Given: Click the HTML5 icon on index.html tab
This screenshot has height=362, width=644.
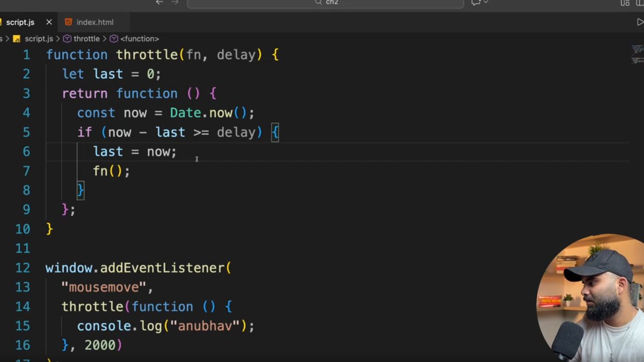Looking at the screenshot, I should [68, 22].
